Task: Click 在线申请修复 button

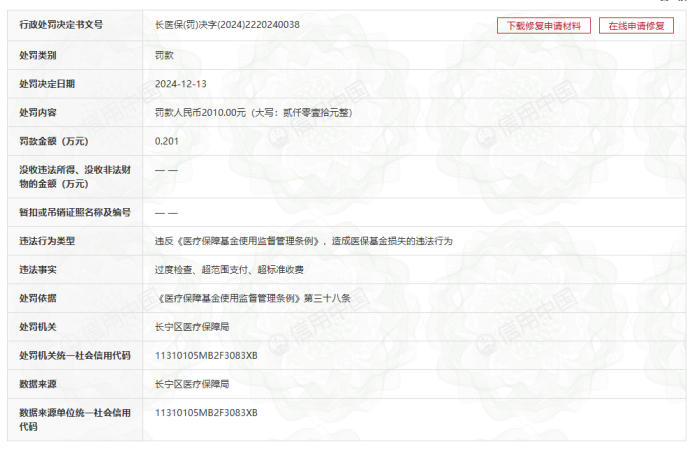Action: 636,26
